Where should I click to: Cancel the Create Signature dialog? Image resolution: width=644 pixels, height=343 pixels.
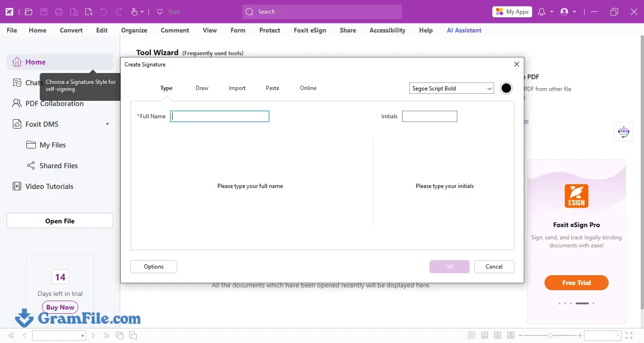[494, 267]
